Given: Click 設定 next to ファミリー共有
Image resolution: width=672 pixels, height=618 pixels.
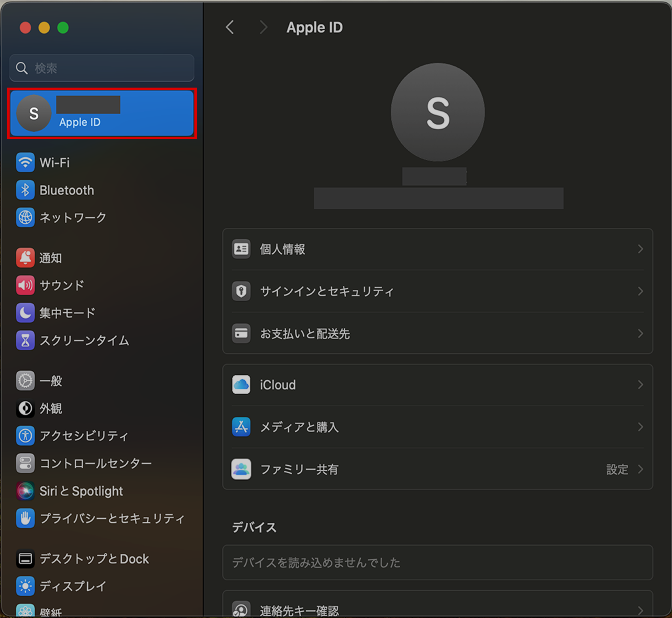Looking at the screenshot, I should (x=617, y=469).
